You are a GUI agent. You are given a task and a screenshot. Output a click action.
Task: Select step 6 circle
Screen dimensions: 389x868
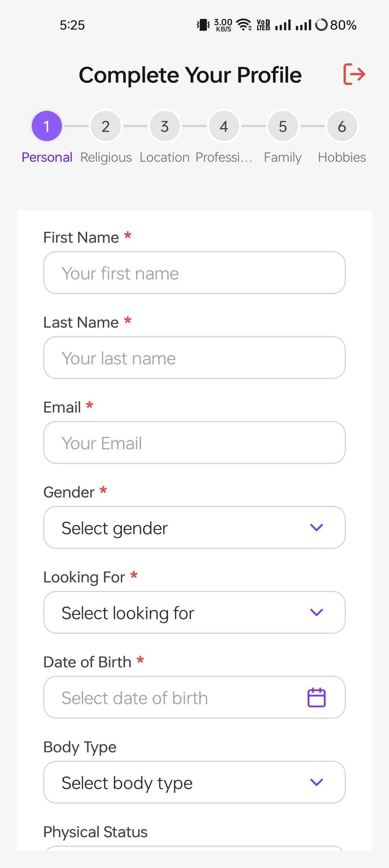[342, 126]
